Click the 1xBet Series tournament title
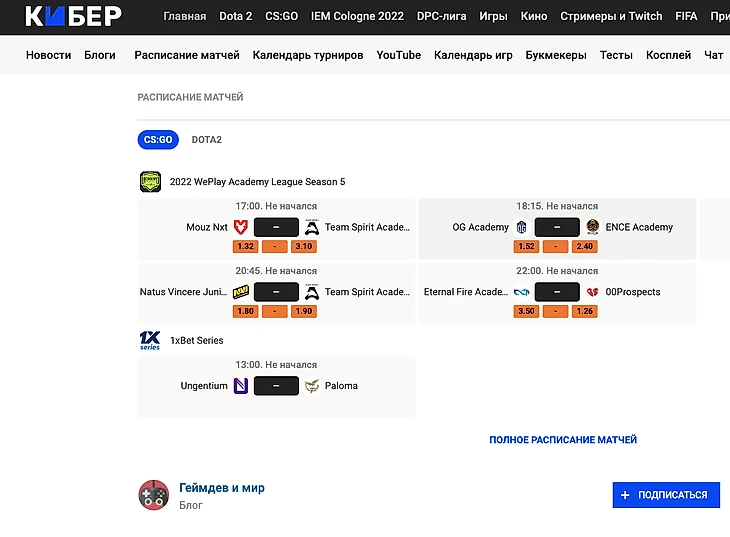Image resolution: width=730 pixels, height=537 pixels. pyautogui.click(x=196, y=340)
